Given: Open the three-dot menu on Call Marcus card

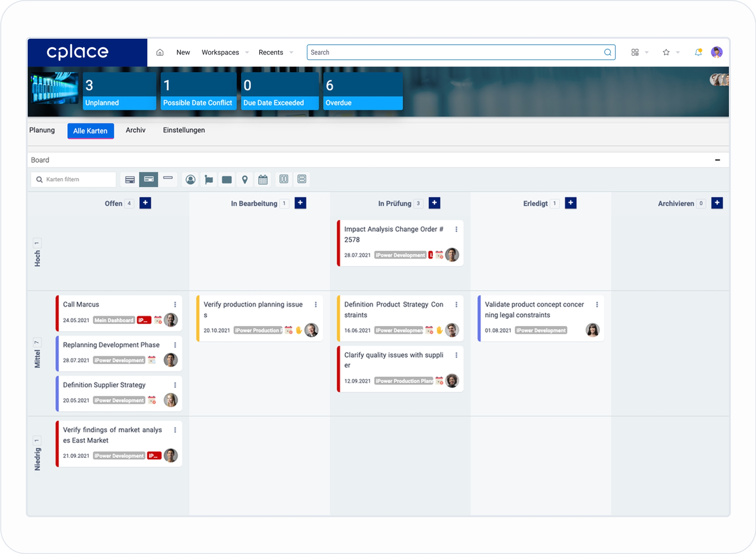Looking at the screenshot, I should (175, 304).
